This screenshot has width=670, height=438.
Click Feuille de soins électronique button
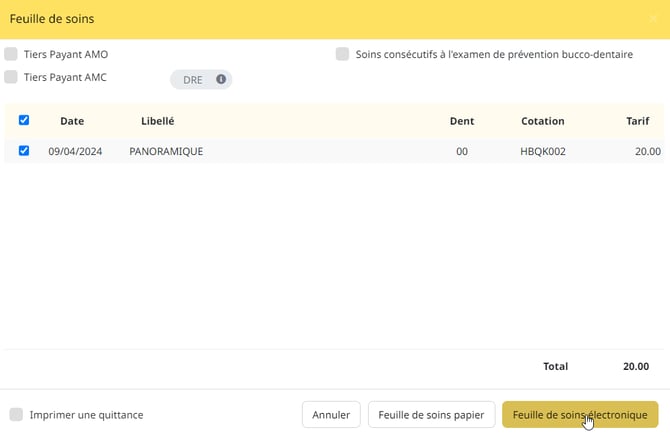[580, 414]
